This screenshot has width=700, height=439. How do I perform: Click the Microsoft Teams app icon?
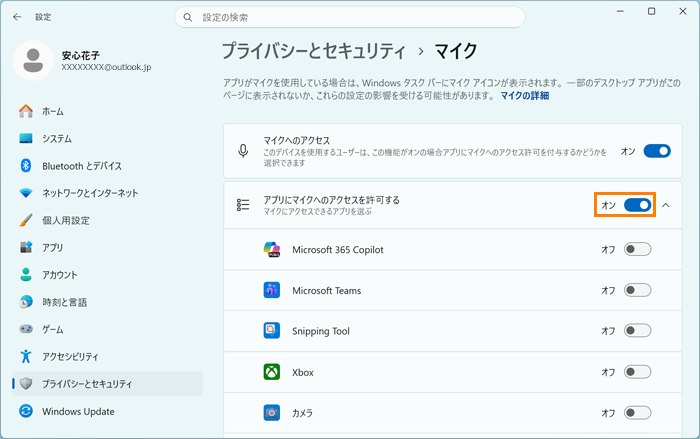pos(271,290)
